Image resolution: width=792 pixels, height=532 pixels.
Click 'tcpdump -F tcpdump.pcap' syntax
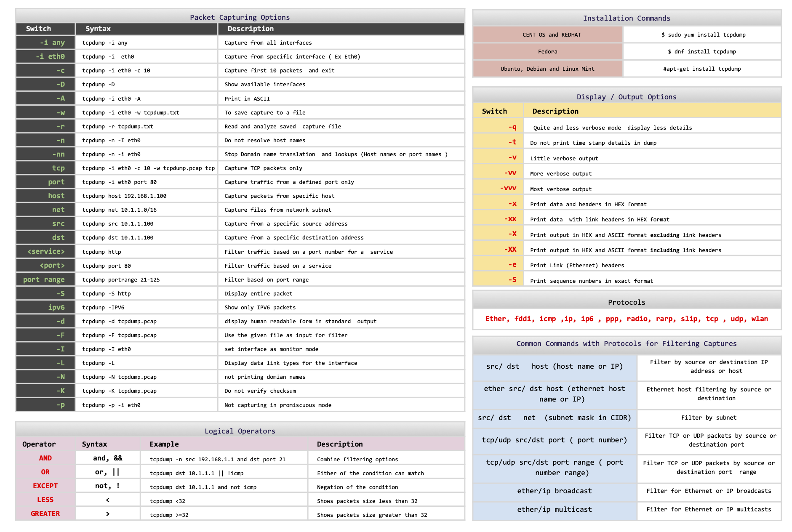tap(119, 335)
